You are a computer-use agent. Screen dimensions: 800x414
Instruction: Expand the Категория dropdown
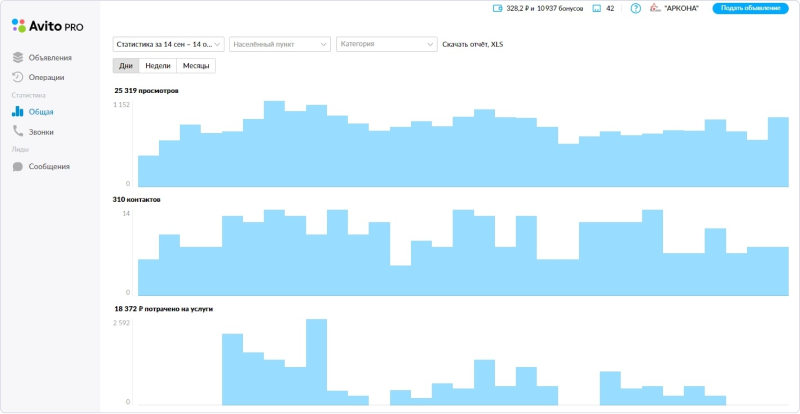coord(386,44)
